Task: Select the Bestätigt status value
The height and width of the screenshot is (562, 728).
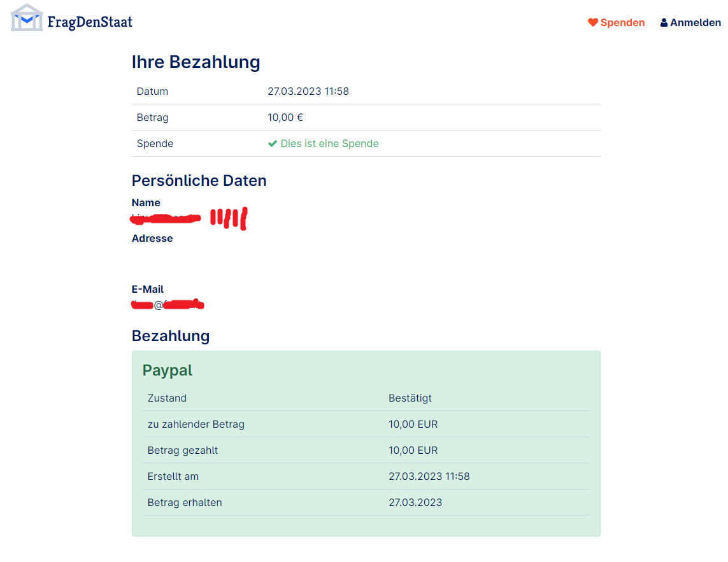Action: pos(410,398)
